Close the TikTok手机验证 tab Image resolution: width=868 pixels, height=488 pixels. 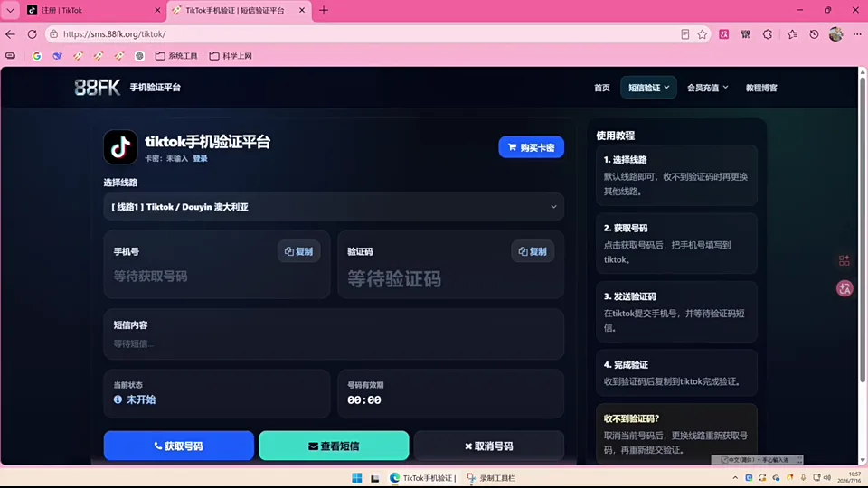tap(302, 11)
